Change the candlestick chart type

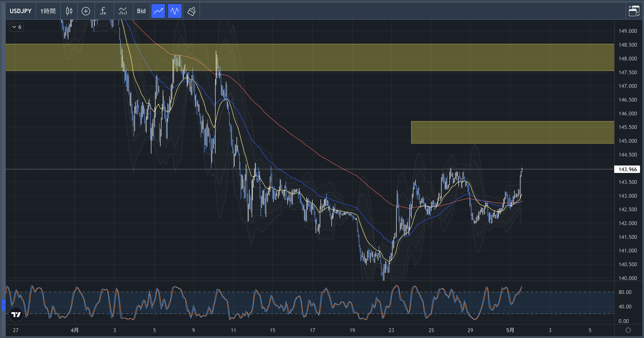point(69,11)
